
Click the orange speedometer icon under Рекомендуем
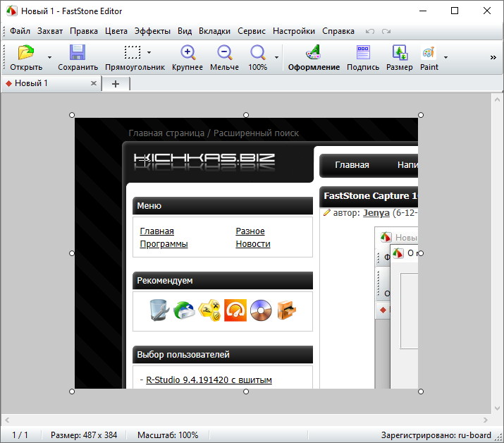tap(235, 310)
